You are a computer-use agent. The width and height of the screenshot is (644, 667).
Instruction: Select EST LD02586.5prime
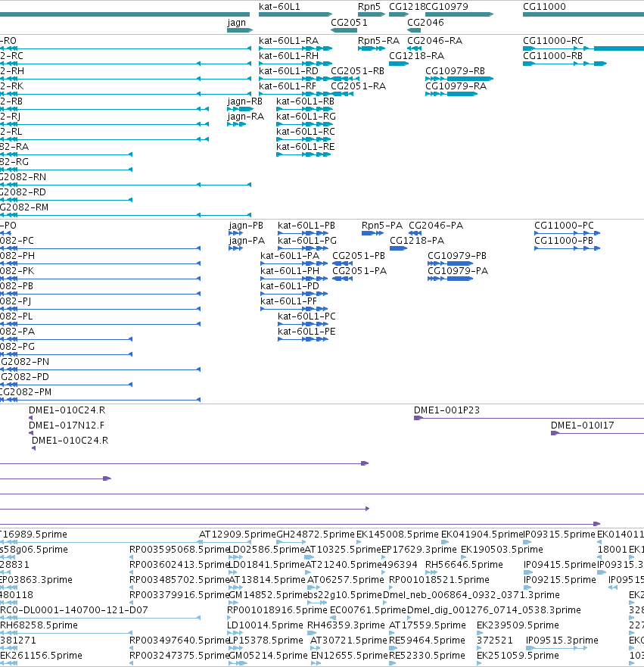click(266, 549)
